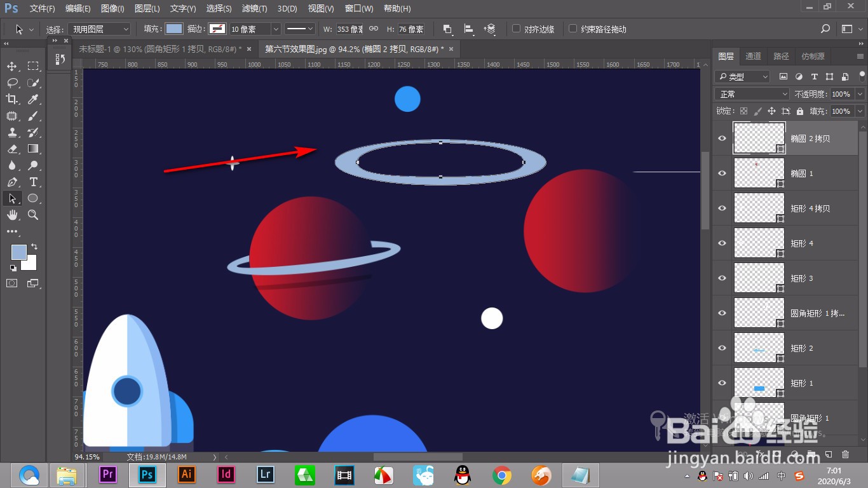Image resolution: width=868 pixels, height=488 pixels.
Task: Switch to the 通道 tab
Action: (754, 56)
